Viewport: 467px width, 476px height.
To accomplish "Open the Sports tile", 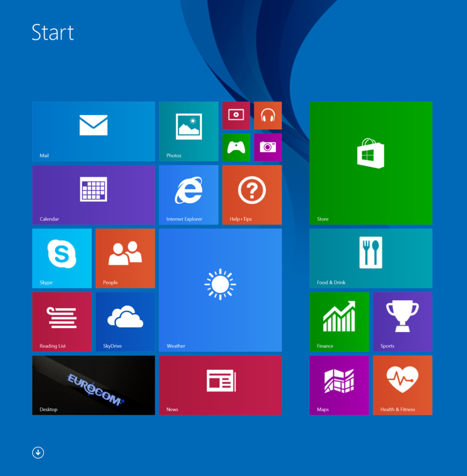I will pyautogui.click(x=403, y=322).
